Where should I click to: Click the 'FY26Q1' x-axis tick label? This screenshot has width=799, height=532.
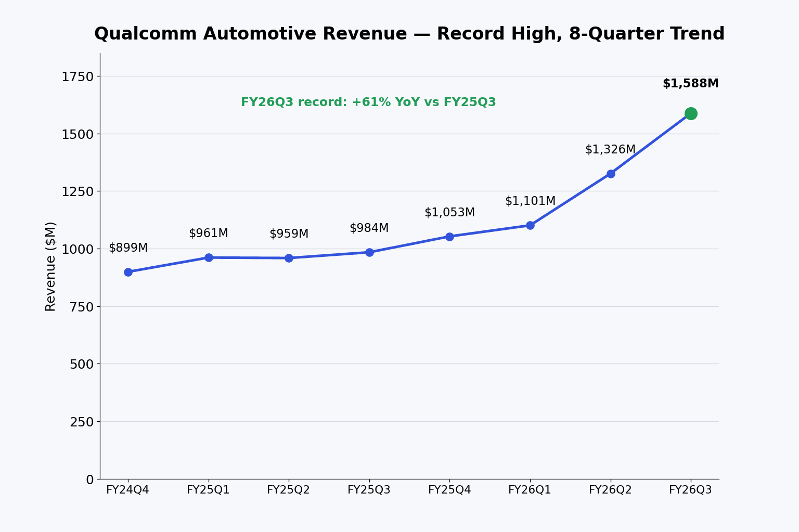tap(530, 490)
